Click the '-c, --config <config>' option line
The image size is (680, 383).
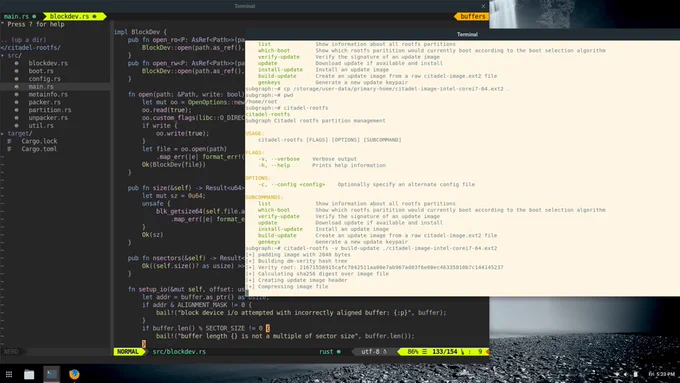pyautogui.click(x=366, y=185)
